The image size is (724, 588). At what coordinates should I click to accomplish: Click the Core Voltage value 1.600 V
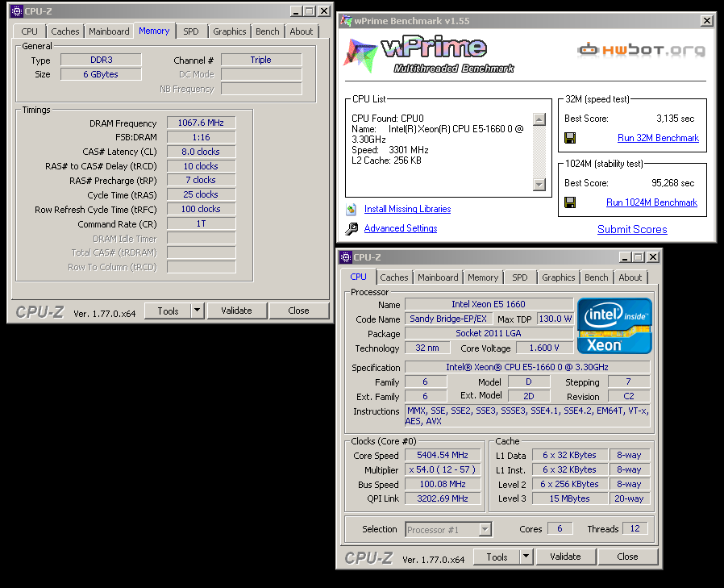(x=544, y=348)
